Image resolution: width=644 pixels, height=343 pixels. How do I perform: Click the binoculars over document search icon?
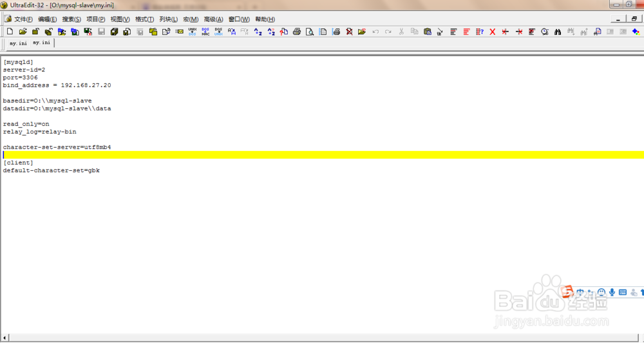[597, 32]
